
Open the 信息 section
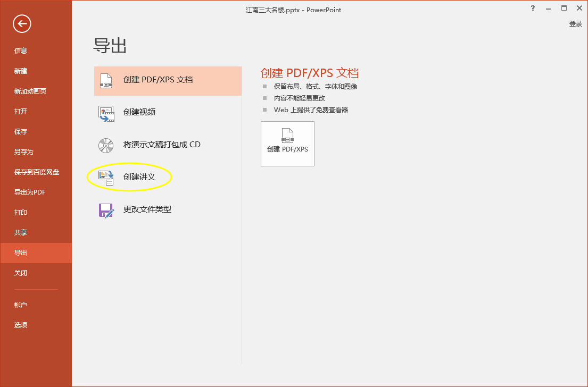20,51
